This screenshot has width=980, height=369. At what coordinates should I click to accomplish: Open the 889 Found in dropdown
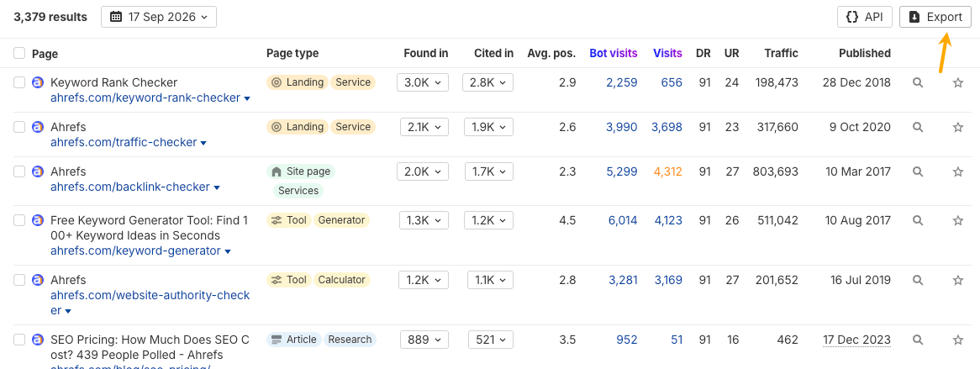point(424,340)
